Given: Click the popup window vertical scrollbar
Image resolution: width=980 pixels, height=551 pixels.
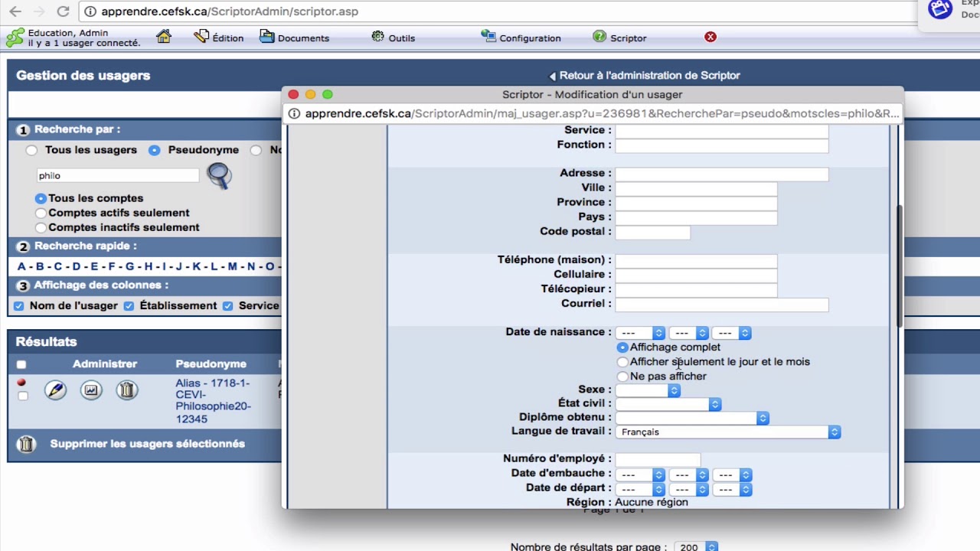Looking at the screenshot, I should click(x=899, y=266).
